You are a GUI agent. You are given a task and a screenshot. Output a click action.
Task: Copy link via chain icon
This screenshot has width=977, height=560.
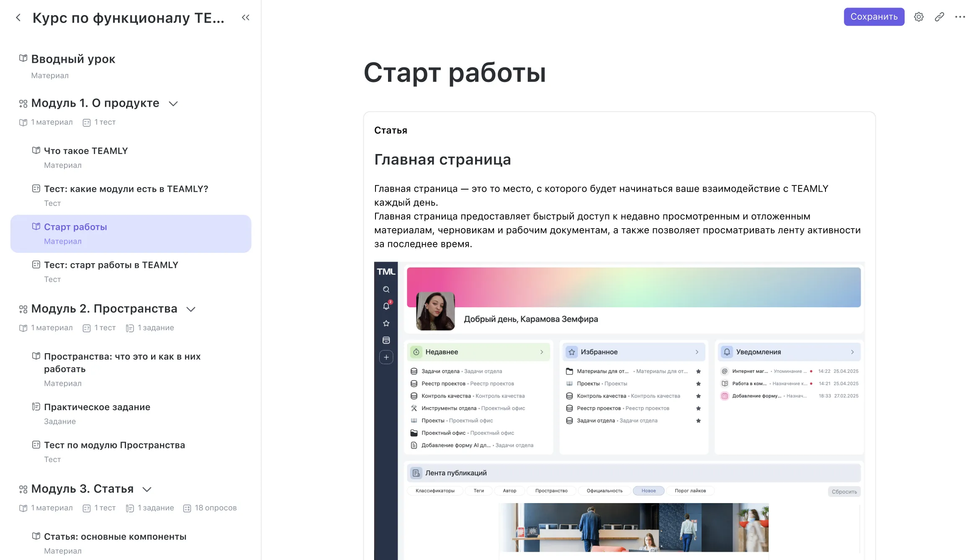coord(939,17)
